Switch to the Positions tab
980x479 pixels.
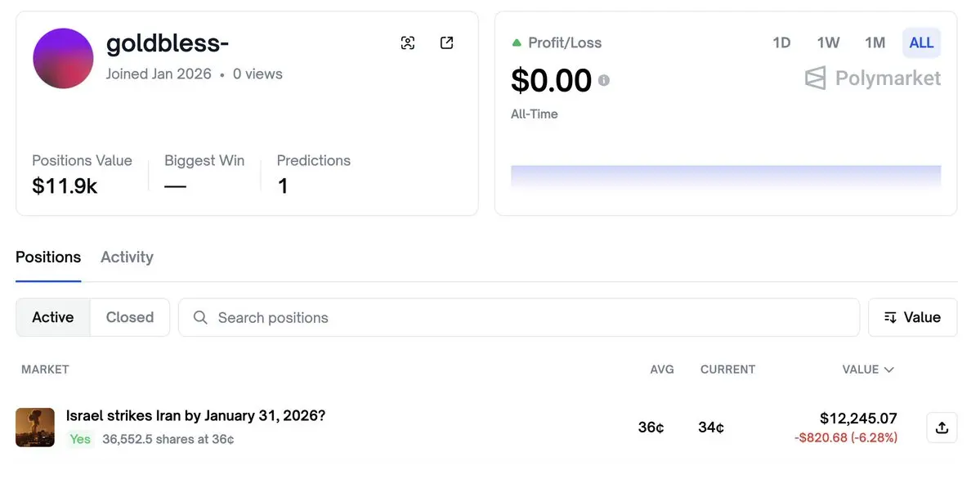click(x=48, y=257)
